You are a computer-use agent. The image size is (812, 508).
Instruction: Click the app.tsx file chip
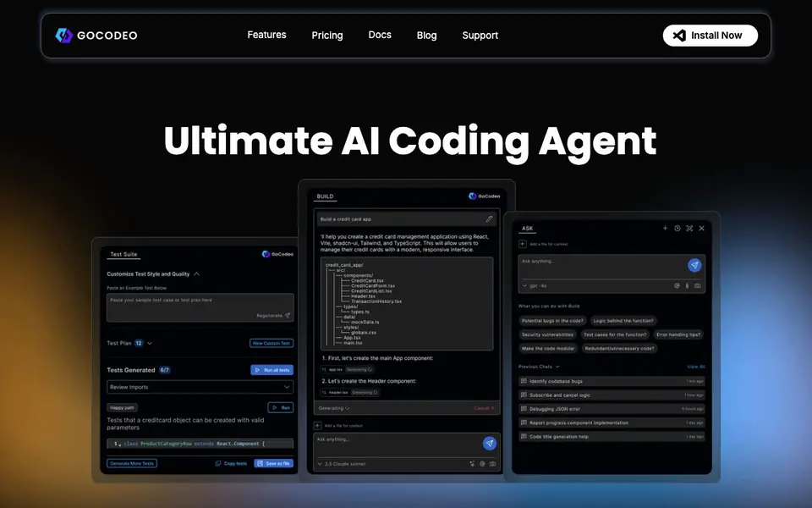tap(332, 370)
